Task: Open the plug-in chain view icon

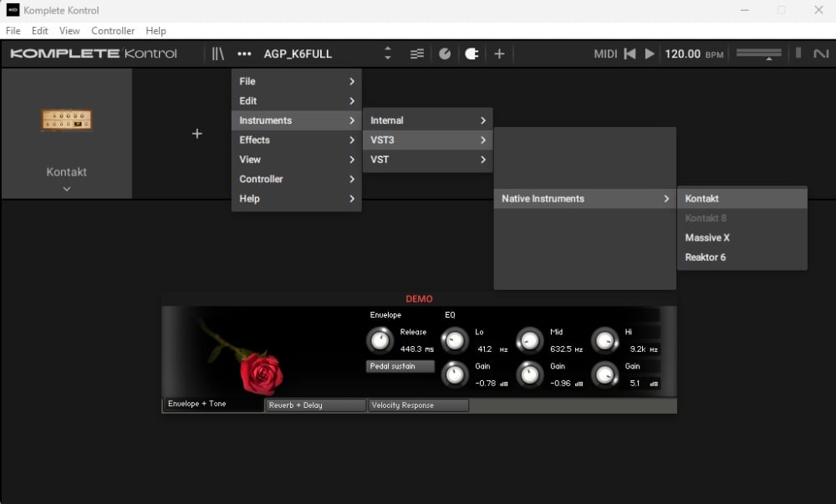Action: (x=417, y=53)
